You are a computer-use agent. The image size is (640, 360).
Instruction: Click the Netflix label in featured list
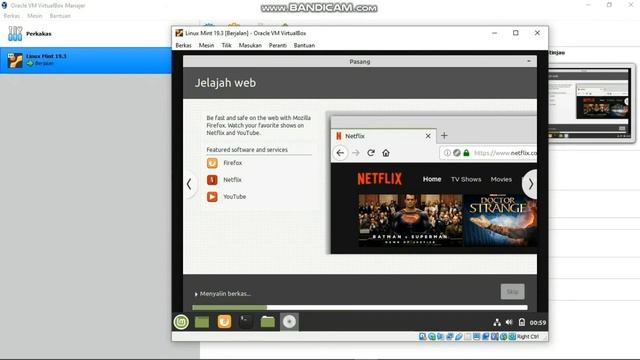point(232,180)
